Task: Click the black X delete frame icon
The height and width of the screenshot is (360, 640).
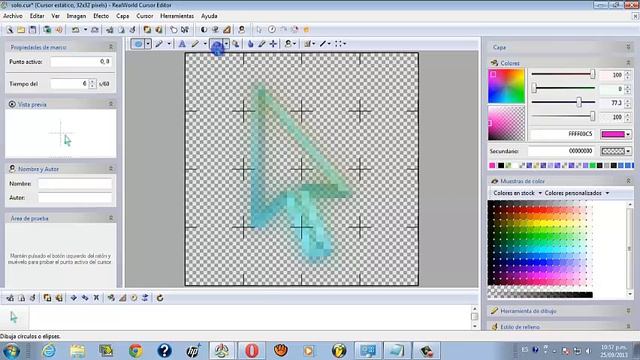Action: (x=96, y=298)
